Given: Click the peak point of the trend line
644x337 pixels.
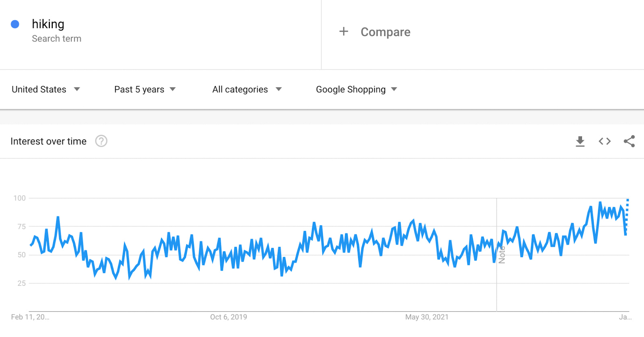Looking at the screenshot, I should [x=599, y=201].
